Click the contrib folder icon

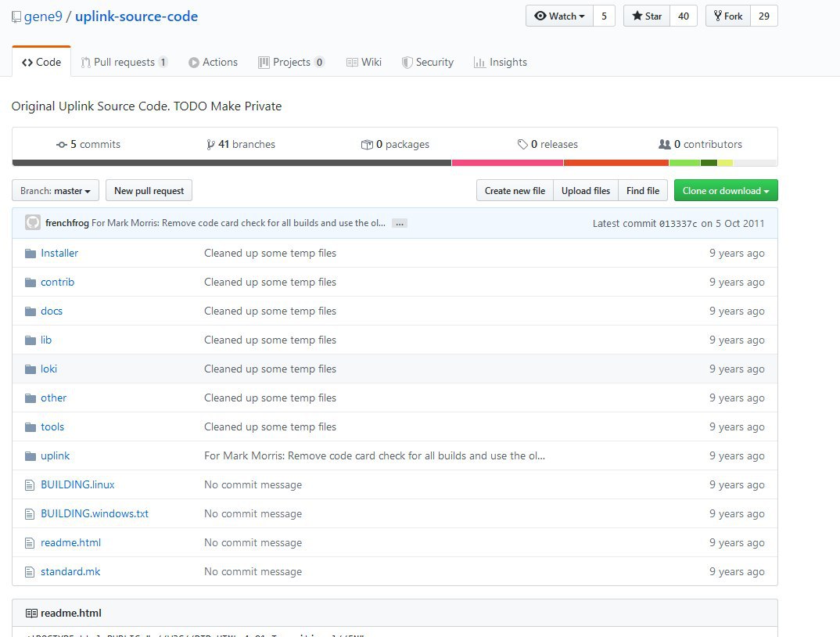pyautogui.click(x=30, y=282)
